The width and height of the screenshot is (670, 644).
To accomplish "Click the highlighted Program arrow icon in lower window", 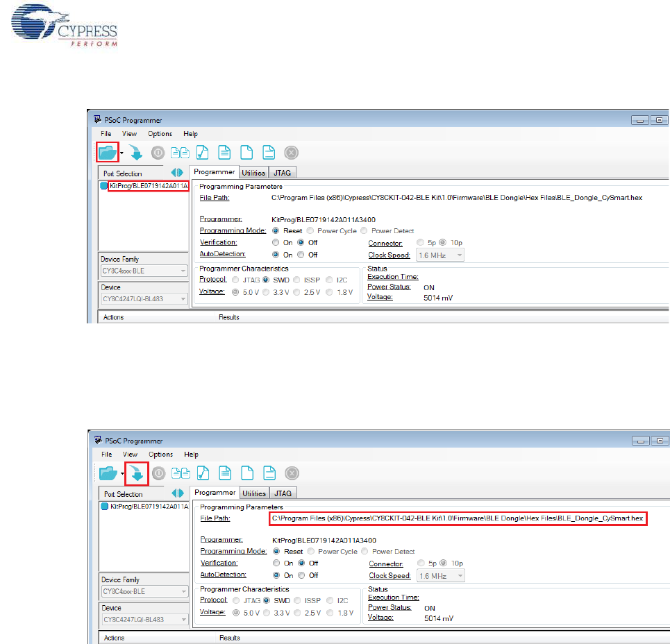I will point(137,473).
